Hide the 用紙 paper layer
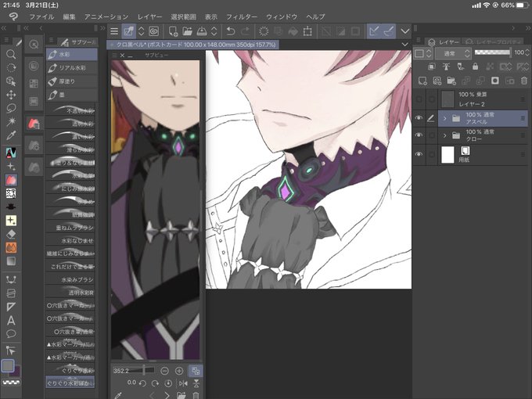Viewport: 532px width, 399px height. 419,154
